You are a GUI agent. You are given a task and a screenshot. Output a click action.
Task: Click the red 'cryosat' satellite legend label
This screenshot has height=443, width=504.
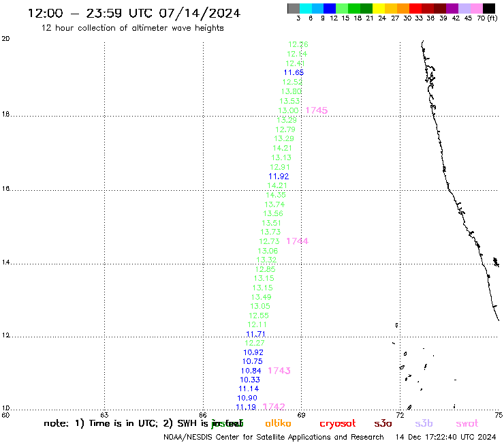coord(338,424)
